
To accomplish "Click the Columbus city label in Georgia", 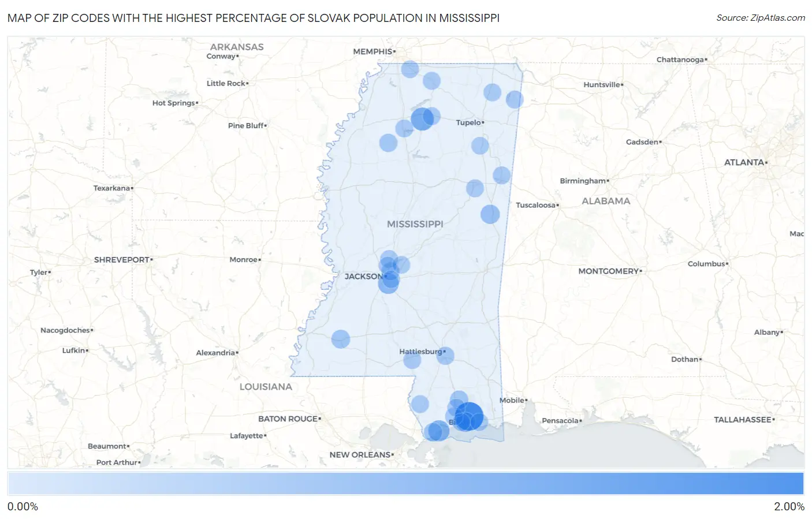I will (x=706, y=264).
